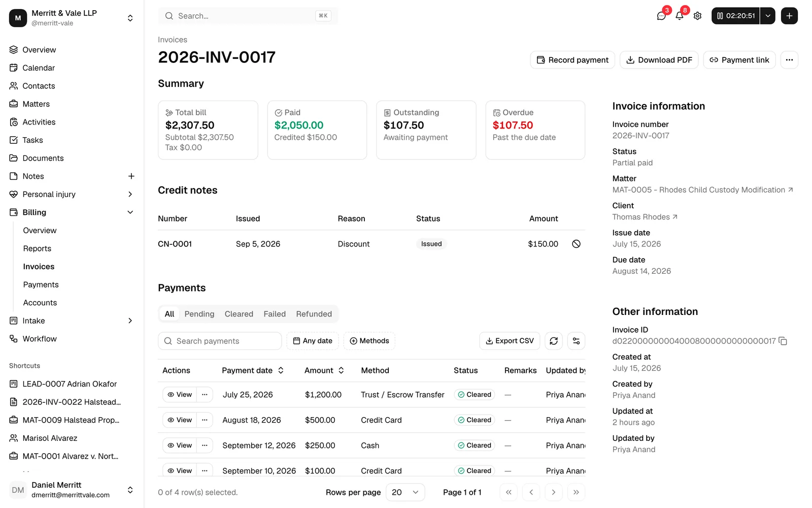Open Activities in the sidebar
The width and height of the screenshot is (812, 508).
(x=72, y=122)
